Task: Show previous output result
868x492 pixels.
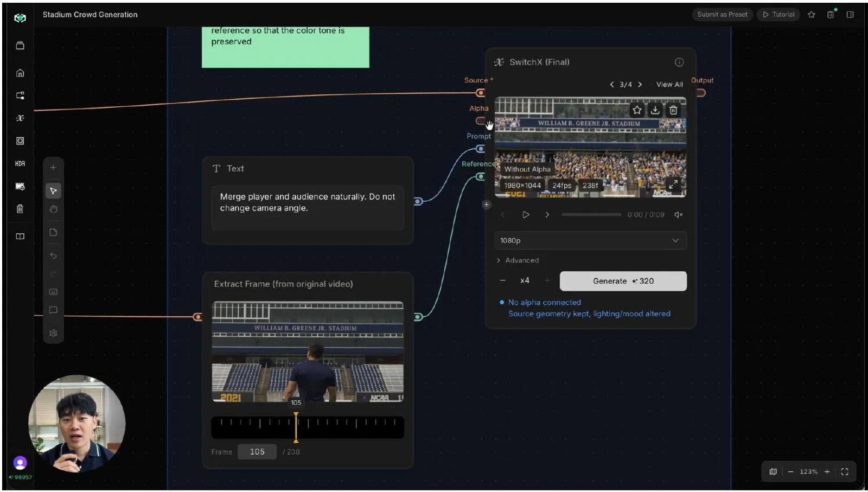Action: 612,85
